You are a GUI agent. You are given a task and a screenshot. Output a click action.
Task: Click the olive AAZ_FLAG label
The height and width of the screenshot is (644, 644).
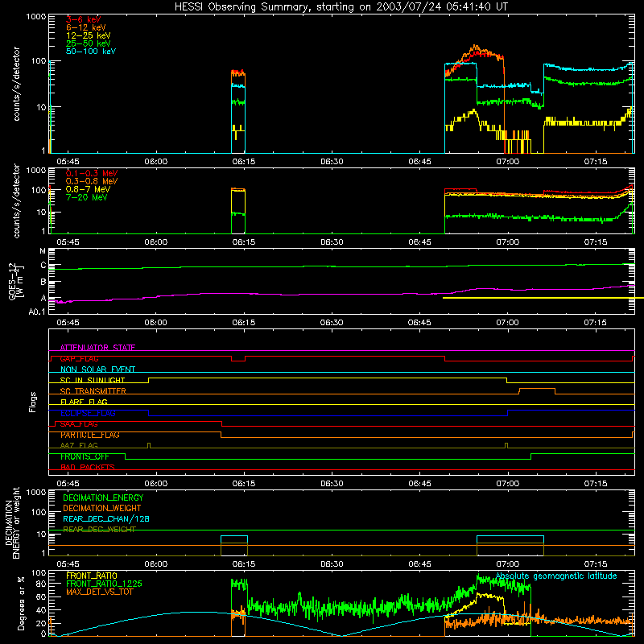coord(79,445)
